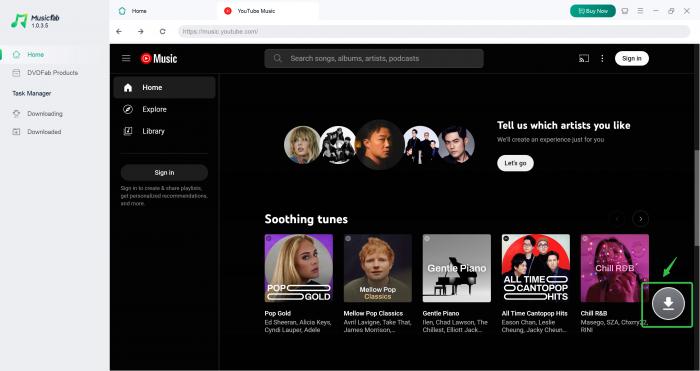Go back with the browser back arrow

(x=119, y=31)
